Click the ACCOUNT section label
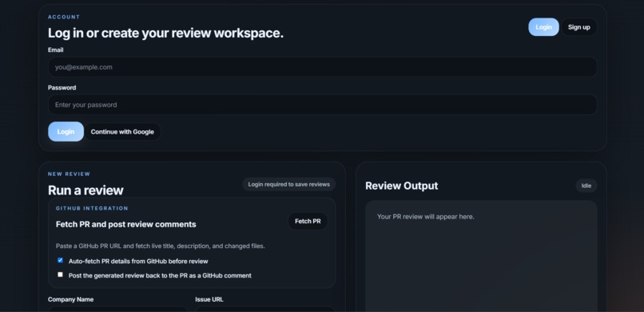This screenshot has height=312, width=644. coord(64,17)
